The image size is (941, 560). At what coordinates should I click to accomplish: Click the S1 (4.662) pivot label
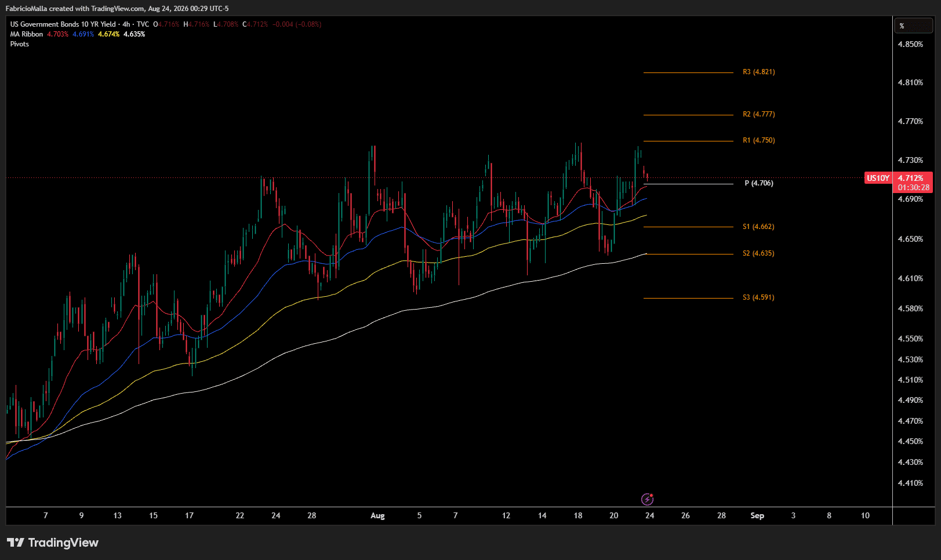pyautogui.click(x=758, y=227)
